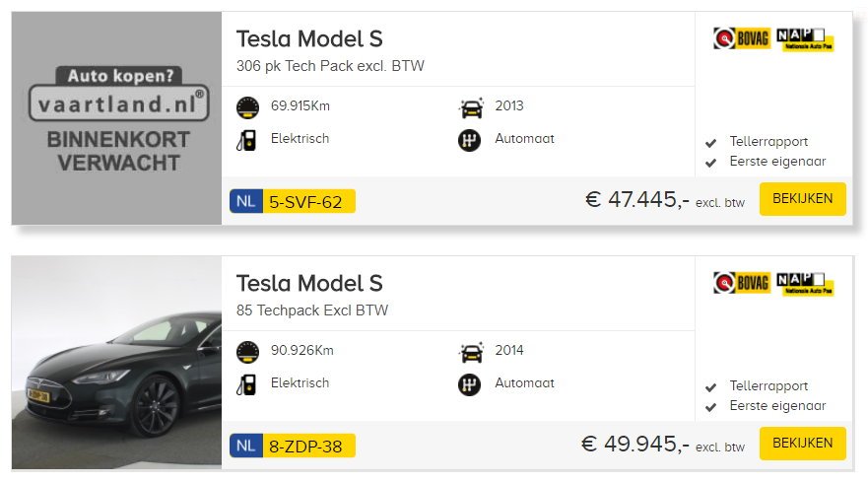Open the dark Tesla photo thumbnail
This screenshot has width=868, height=482.
tap(117, 363)
